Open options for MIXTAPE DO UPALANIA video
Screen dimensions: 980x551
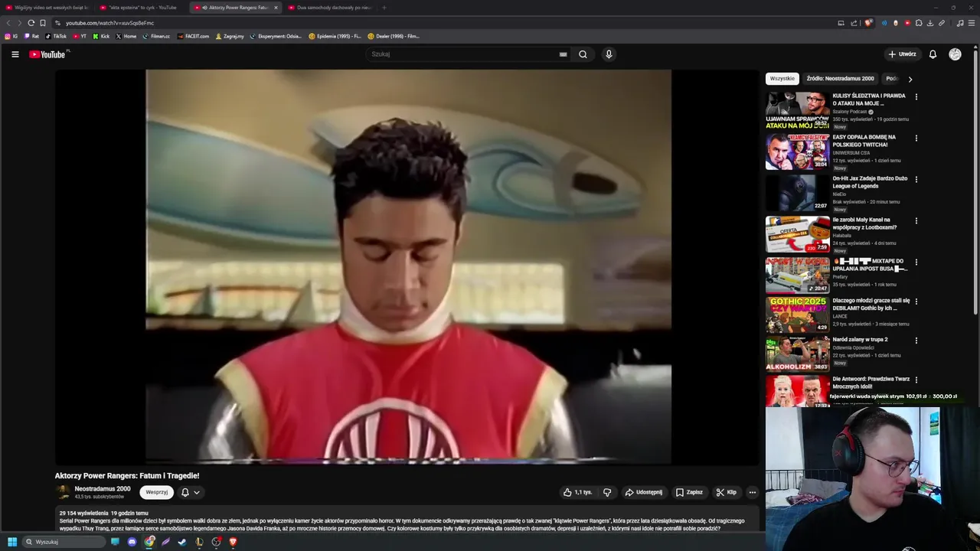(916, 262)
